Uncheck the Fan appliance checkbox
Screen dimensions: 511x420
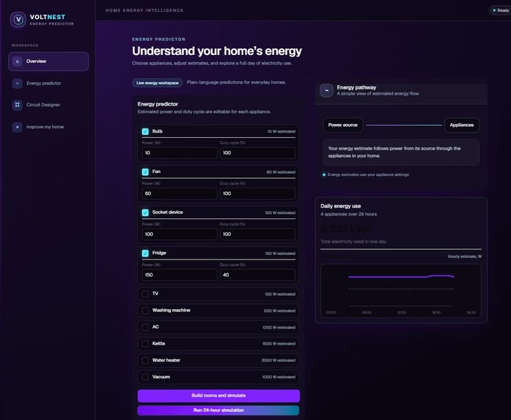coord(145,172)
